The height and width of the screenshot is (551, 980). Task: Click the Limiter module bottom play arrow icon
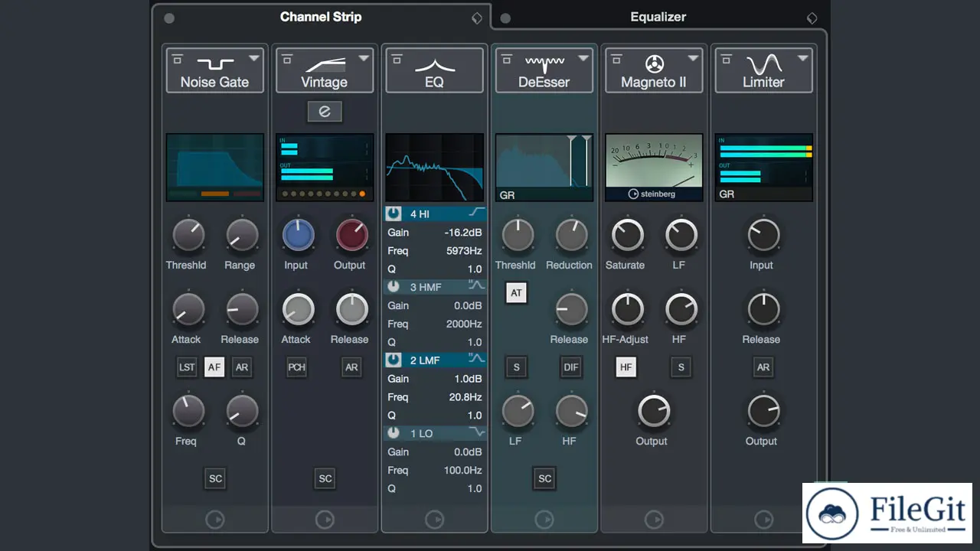click(x=763, y=520)
